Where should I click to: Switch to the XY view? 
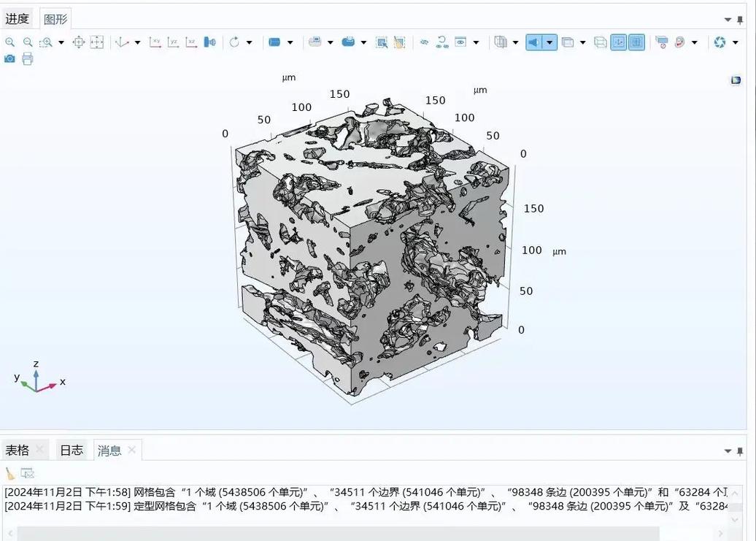(155, 42)
